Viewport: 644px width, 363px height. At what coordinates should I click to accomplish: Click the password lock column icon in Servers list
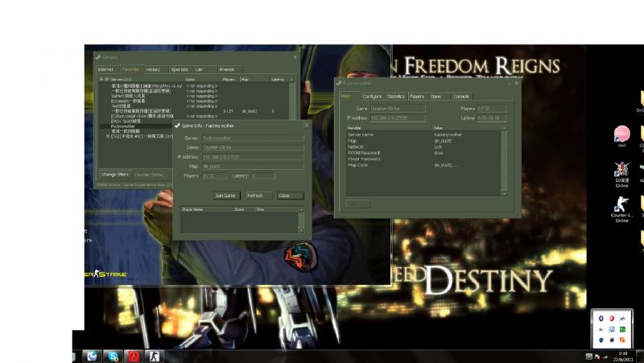pos(101,79)
